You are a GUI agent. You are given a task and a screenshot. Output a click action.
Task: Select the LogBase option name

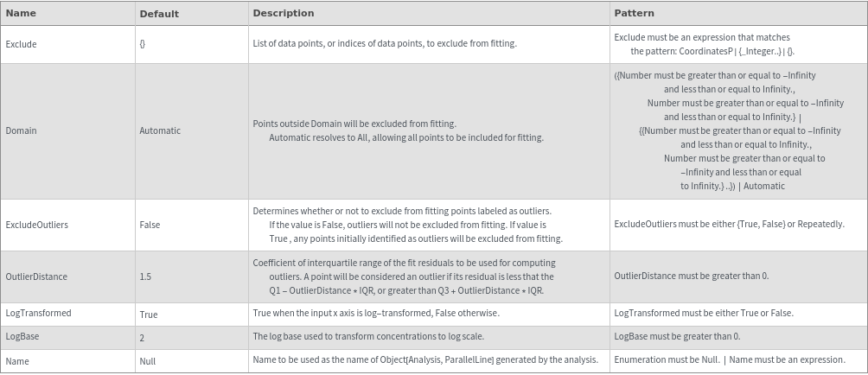pos(22,336)
